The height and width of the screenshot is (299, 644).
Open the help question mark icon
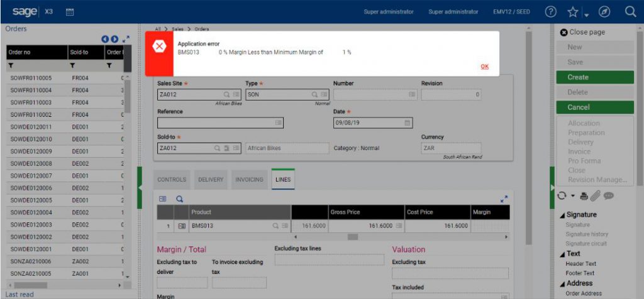pyautogui.click(x=550, y=12)
